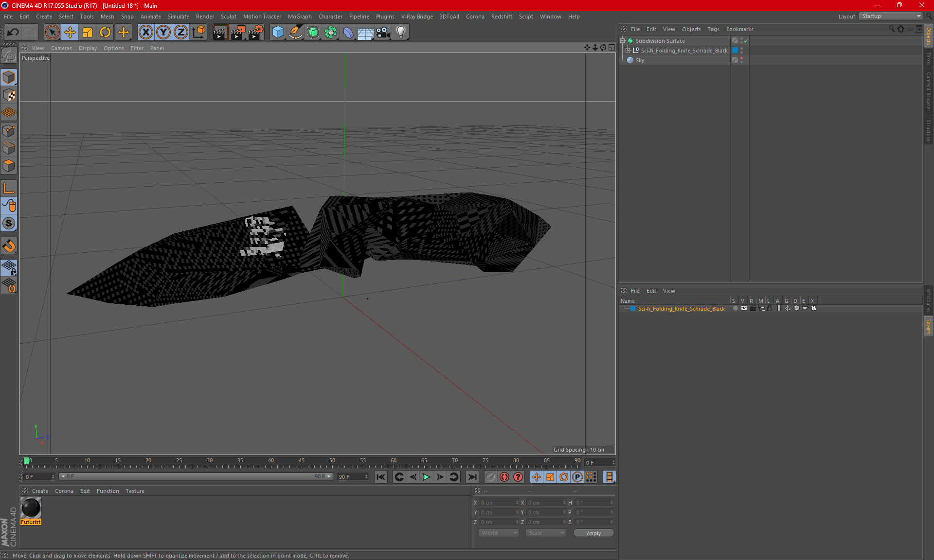Add a Light object

[x=401, y=33]
